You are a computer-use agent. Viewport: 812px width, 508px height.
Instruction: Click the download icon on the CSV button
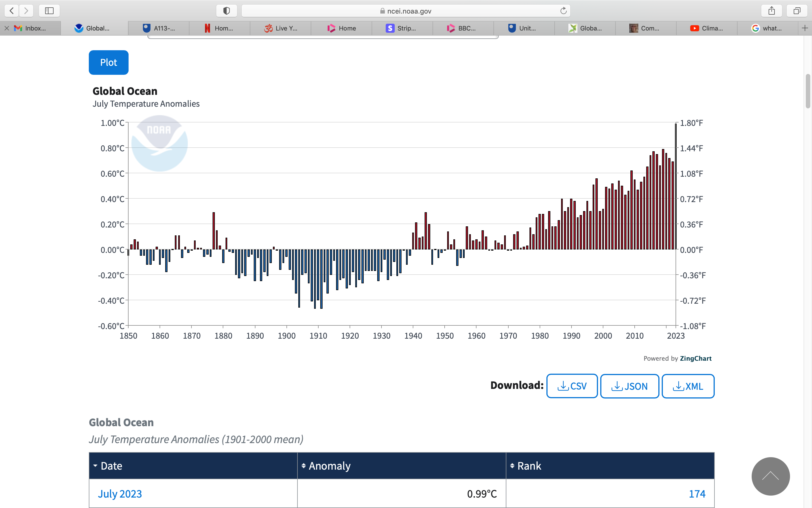pos(563,386)
